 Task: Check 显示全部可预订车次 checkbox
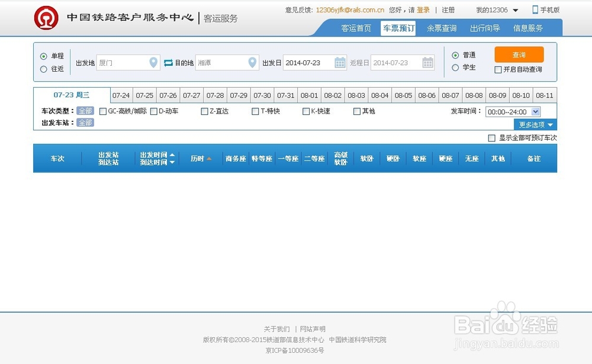tap(491, 138)
